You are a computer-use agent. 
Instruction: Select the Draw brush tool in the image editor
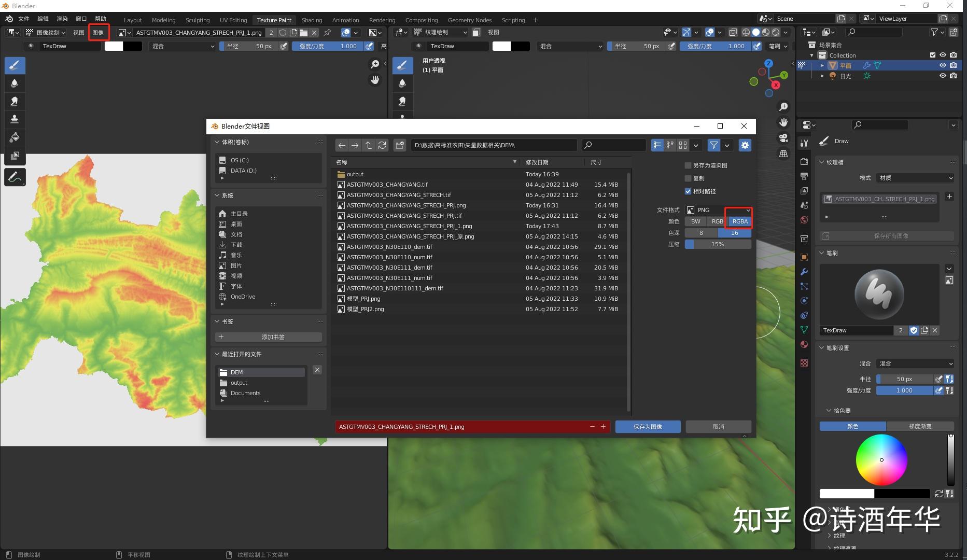pyautogui.click(x=15, y=65)
